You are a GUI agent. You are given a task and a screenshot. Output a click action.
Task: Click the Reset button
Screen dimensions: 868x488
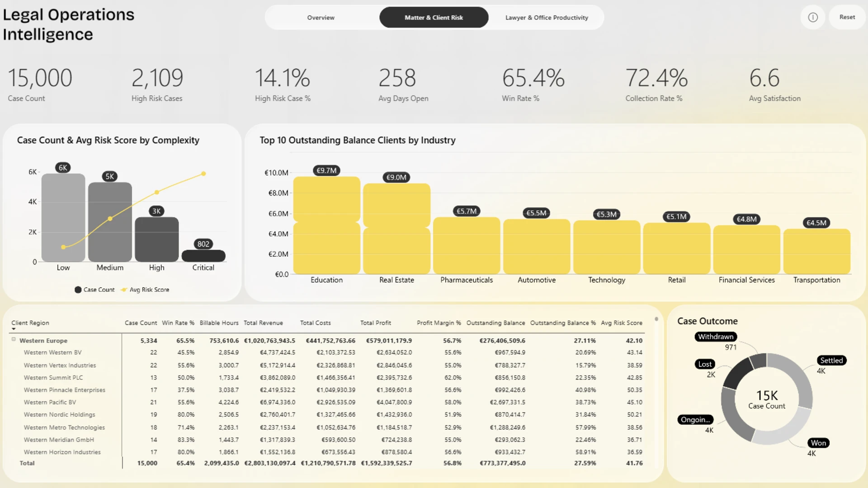tap(847, 17)
